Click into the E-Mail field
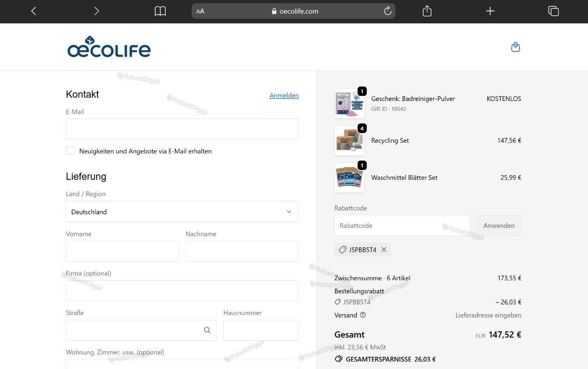Screen dimensions: 588x369 [182, 129]
